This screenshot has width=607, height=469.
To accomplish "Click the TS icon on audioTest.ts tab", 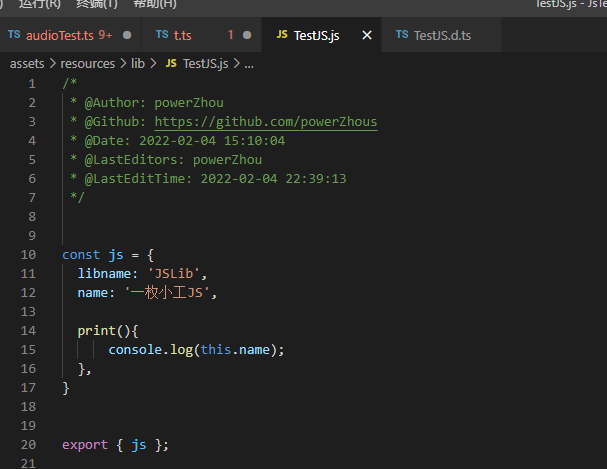I will tap(14, 34).
